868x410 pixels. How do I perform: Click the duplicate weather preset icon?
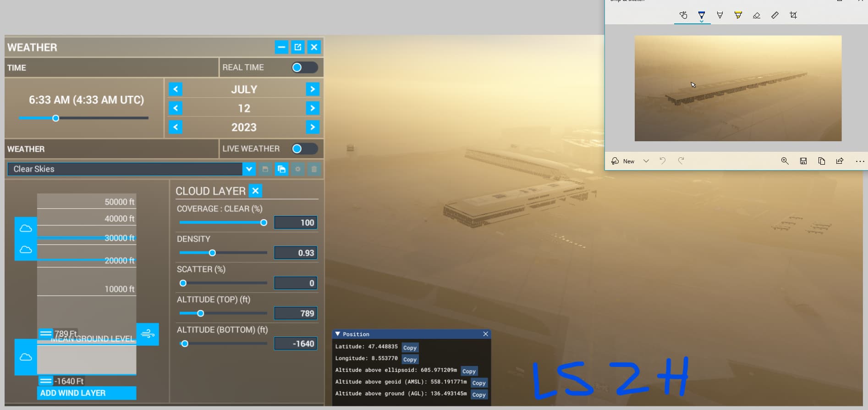281,169
